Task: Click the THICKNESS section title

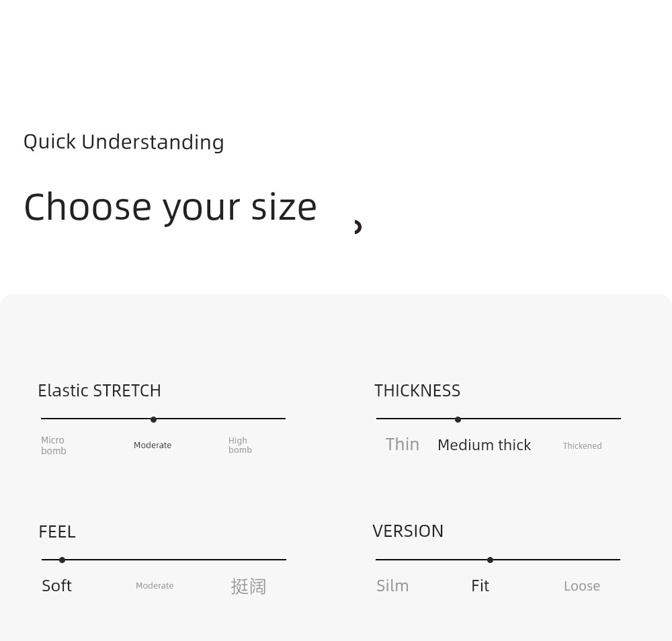Action: pyautogui.click(x=417, y=391)
